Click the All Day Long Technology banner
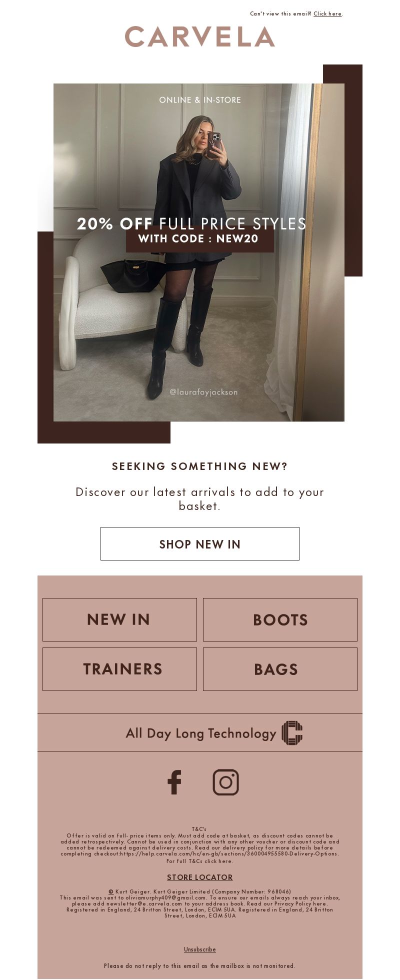400x980 pixels. pyautogui.click(x=200, y=733)
